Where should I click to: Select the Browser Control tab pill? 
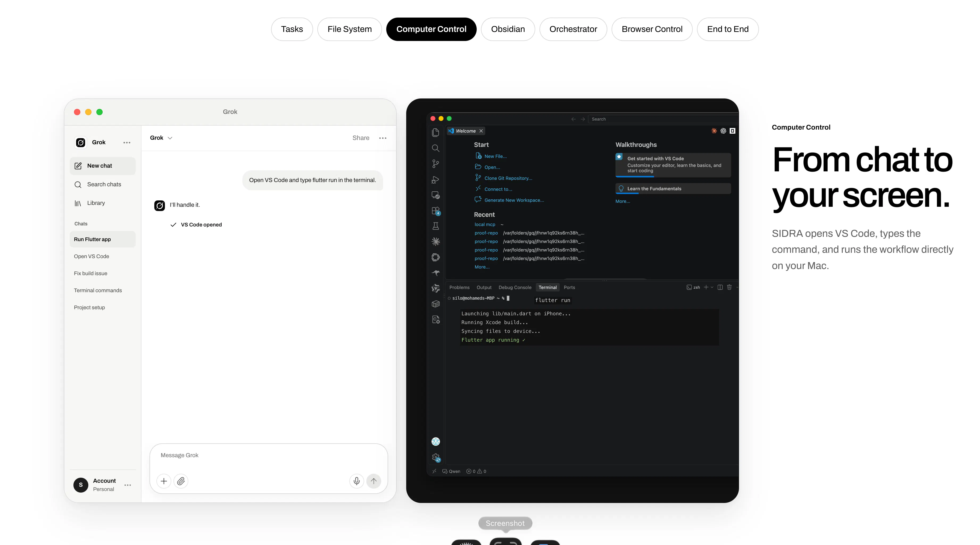click(x=652, y=29)
